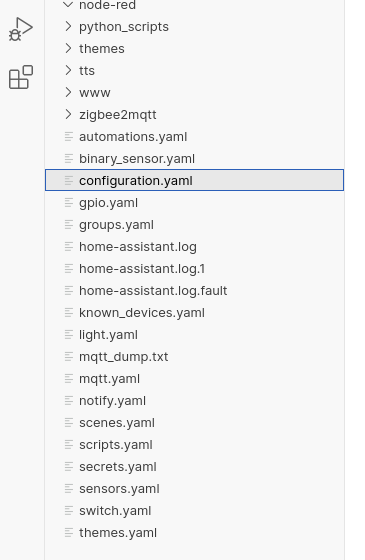Open home-assistant.log.fault file

[x=194, y=291]
